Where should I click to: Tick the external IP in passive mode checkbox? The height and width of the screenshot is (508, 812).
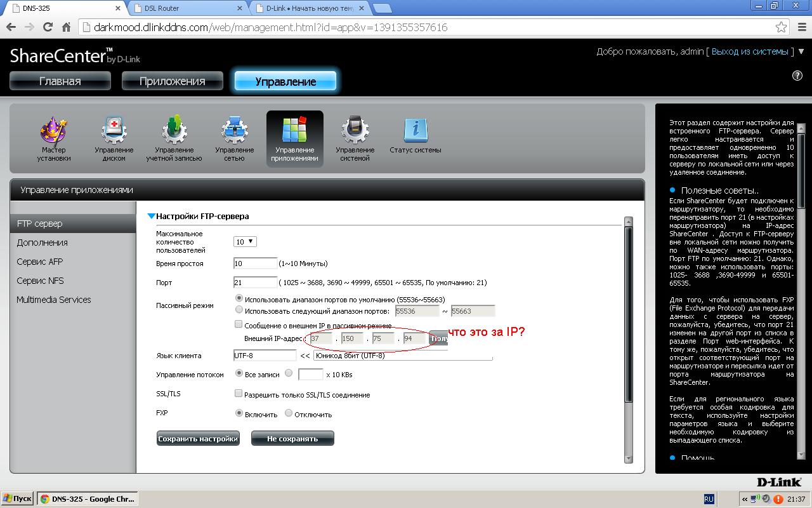(x=239, y=324)
